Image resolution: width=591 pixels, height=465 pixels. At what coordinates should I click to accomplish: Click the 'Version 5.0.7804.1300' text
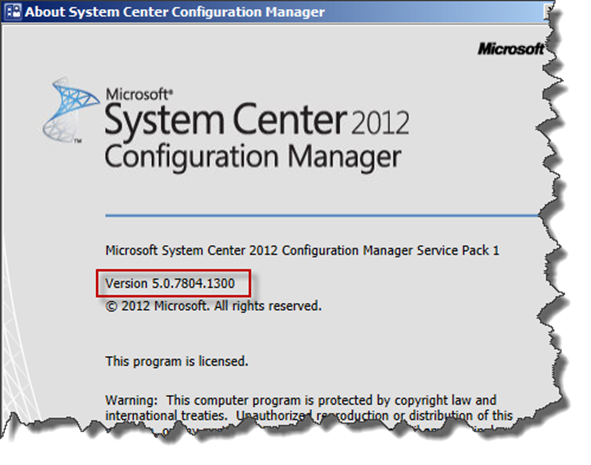[170, 283]
